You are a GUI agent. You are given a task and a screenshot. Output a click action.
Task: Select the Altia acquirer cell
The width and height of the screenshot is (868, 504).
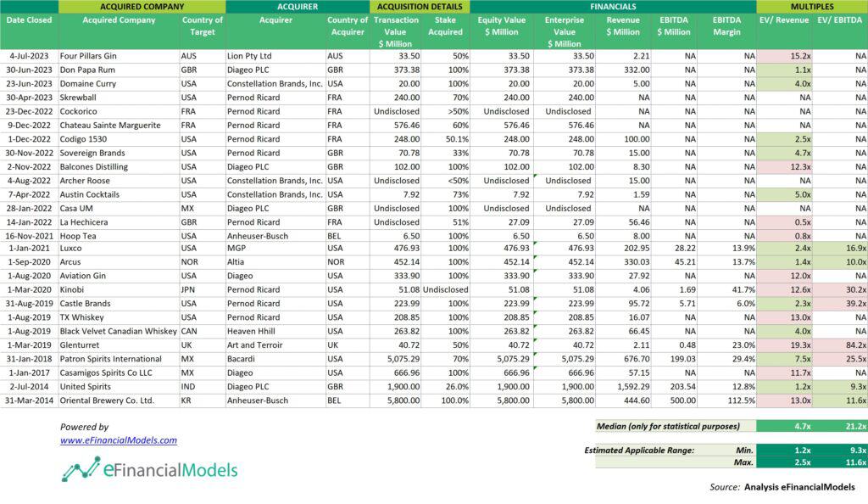[x=275, y=262]
